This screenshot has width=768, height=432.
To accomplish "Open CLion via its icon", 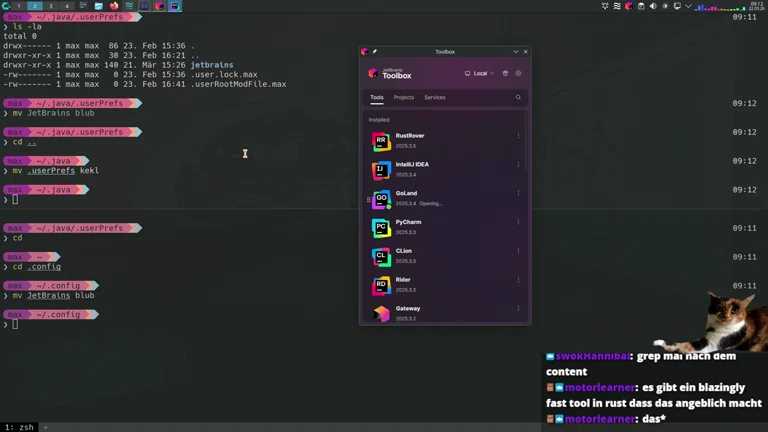I will pos(381,257).
